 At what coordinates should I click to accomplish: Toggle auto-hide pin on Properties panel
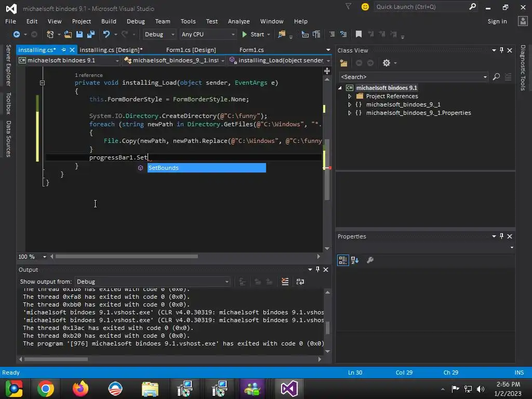[501, 236]
